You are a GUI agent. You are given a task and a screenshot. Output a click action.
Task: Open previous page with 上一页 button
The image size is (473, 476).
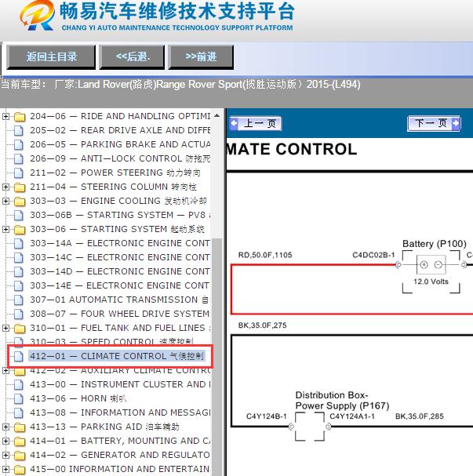(256, 124)
